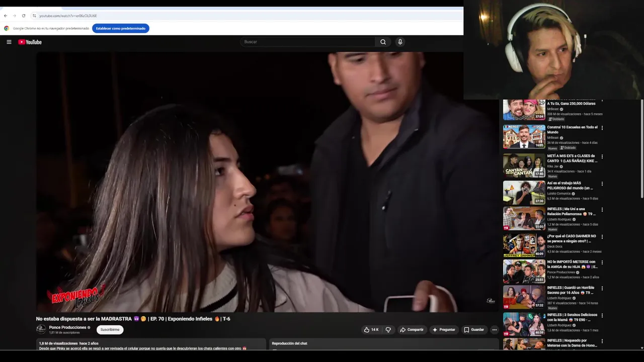The width and height of the screenshot is (644, 362).
Task: Open Ponce Producciones channel avatar
Action: 41,329
